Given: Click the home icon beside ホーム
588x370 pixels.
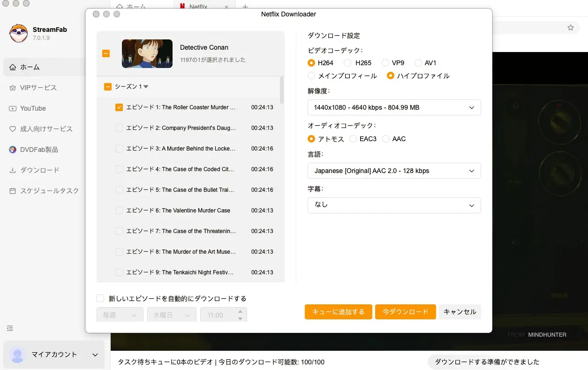Looking at the screenshot, I should 13,67.
